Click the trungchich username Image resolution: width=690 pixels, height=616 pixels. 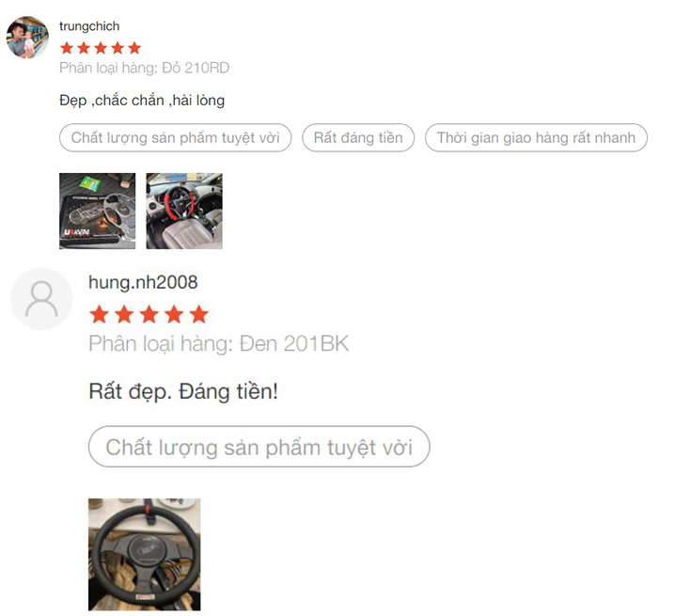(89, 26)
